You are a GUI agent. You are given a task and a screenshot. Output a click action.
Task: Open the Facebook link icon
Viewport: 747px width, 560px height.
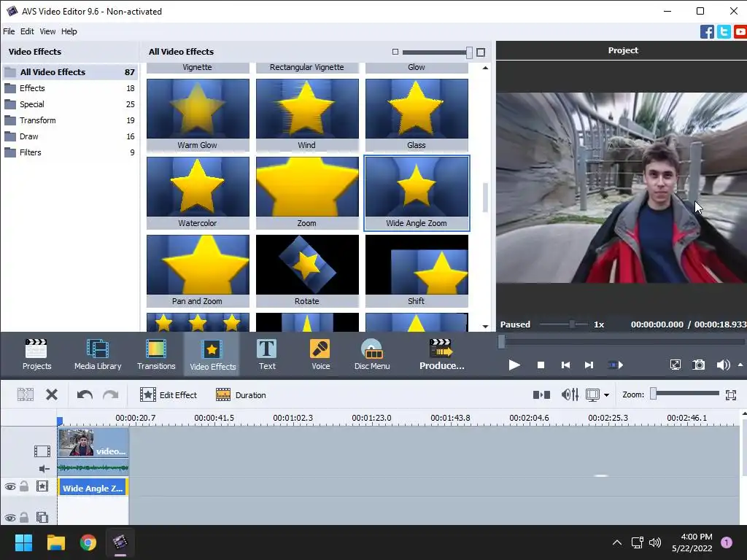[707, 32]
